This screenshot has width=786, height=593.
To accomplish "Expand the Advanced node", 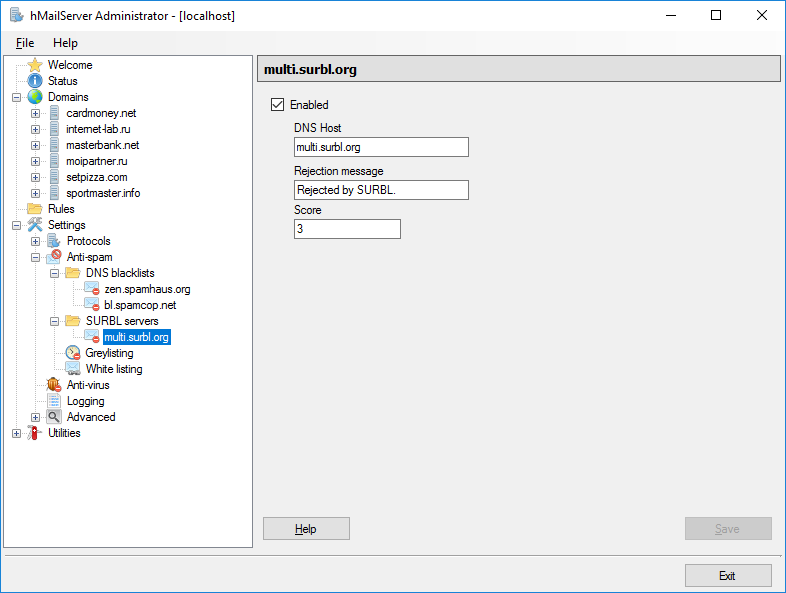I will pyautogui.click(x=35, y=418).
